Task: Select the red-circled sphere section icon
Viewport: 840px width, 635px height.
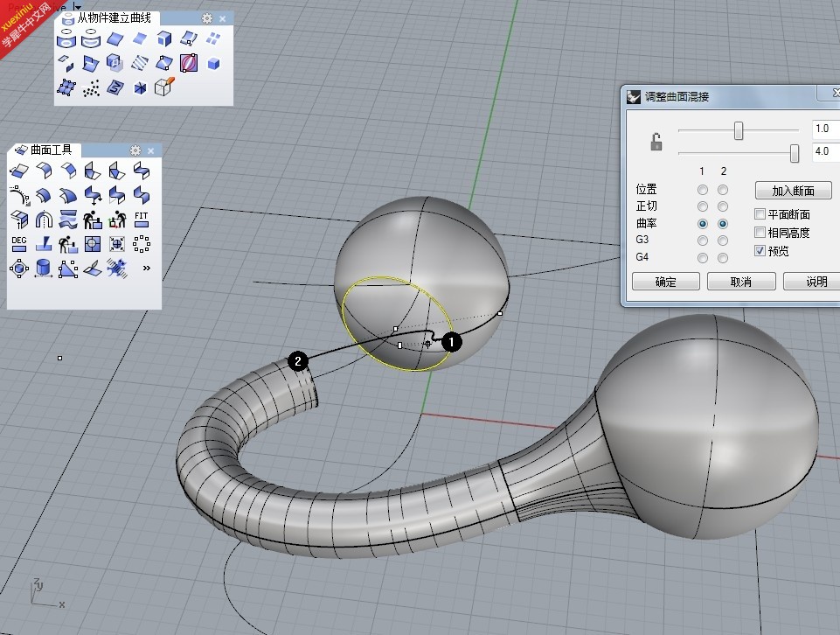Action: point(189,63)
